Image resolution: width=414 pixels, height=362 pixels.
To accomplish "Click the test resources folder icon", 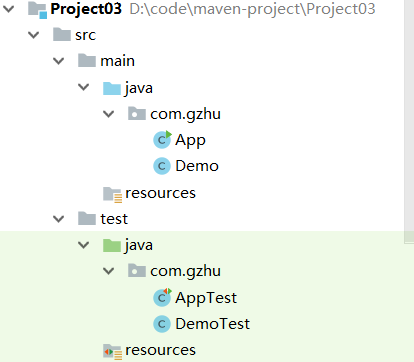I will tap(112, 352).
